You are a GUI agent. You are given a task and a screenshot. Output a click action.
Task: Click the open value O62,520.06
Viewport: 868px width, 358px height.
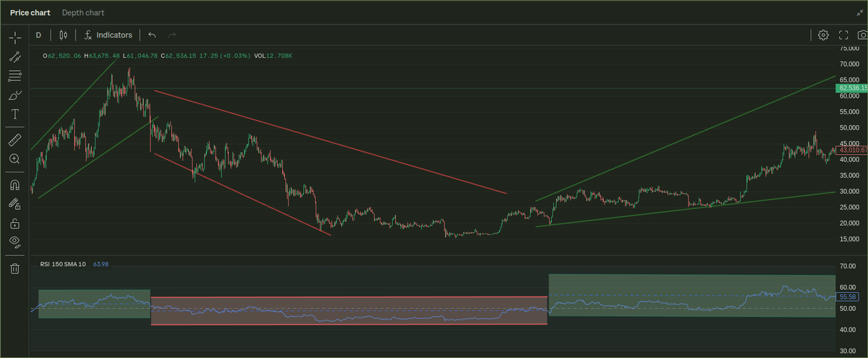pyautogui.click(x=62, y=56)
